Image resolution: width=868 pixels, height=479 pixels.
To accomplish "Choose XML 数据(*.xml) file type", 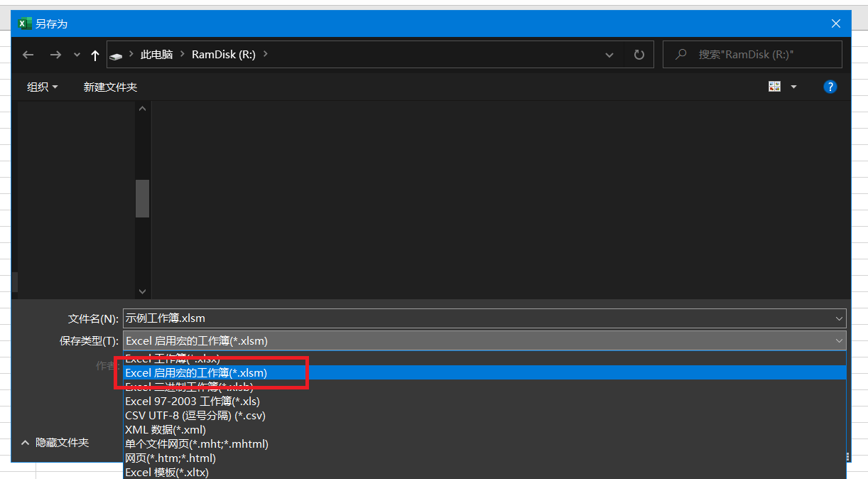I will coord(484,429).
